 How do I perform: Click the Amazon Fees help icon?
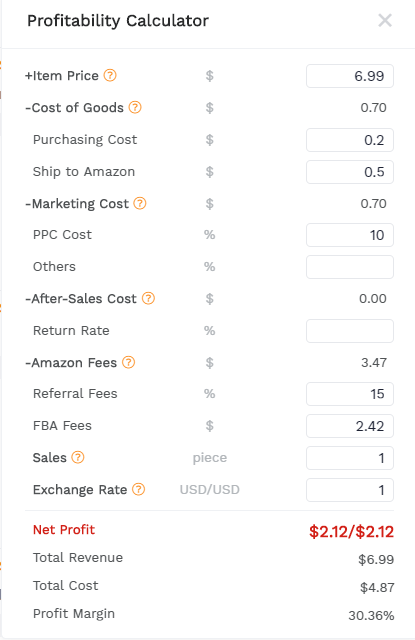point(129,362)
